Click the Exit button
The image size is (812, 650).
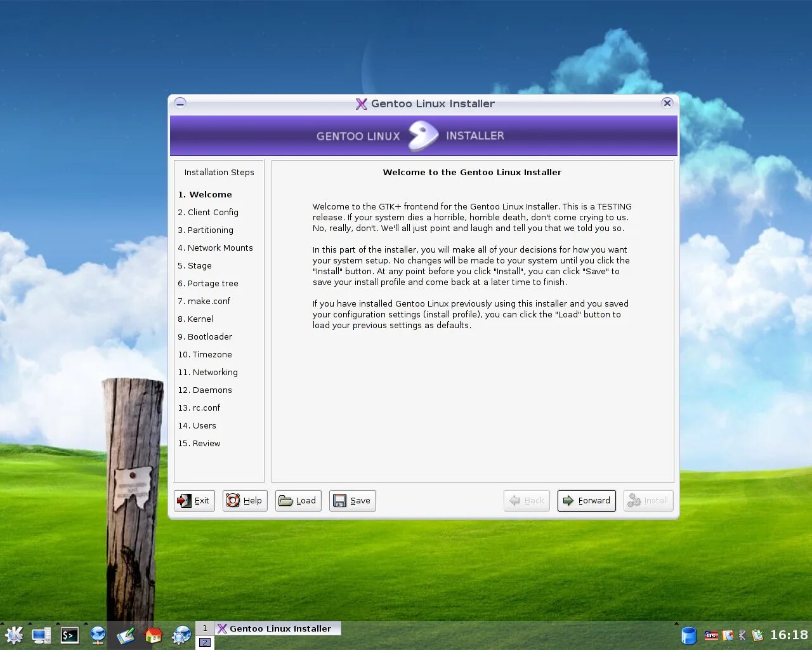(194, 501)
